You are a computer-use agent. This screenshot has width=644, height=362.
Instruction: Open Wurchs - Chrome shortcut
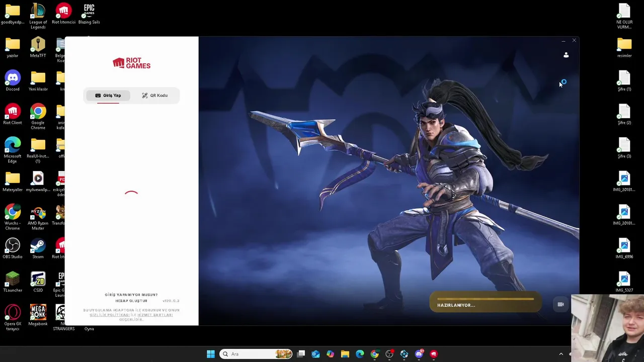point(13,217)
